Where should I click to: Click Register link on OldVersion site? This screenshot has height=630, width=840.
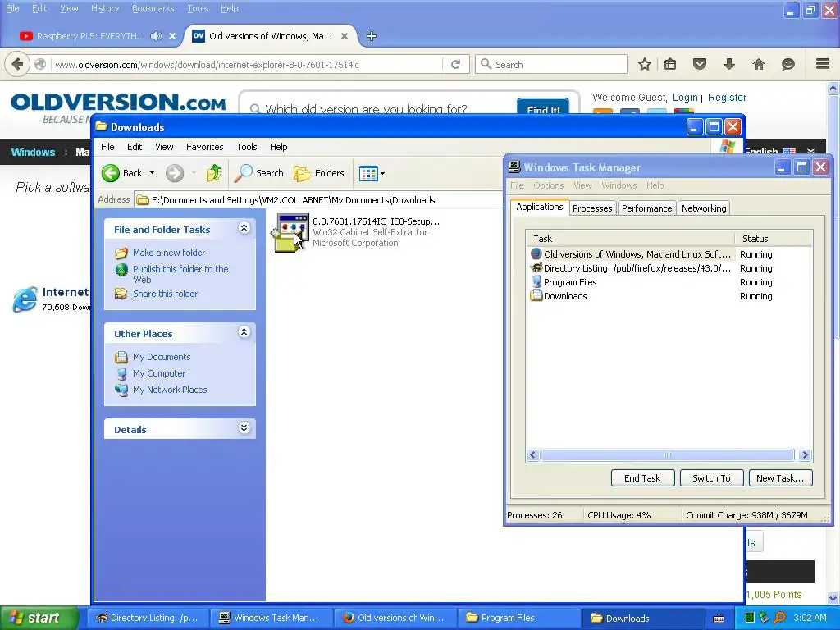coord(727,97)
